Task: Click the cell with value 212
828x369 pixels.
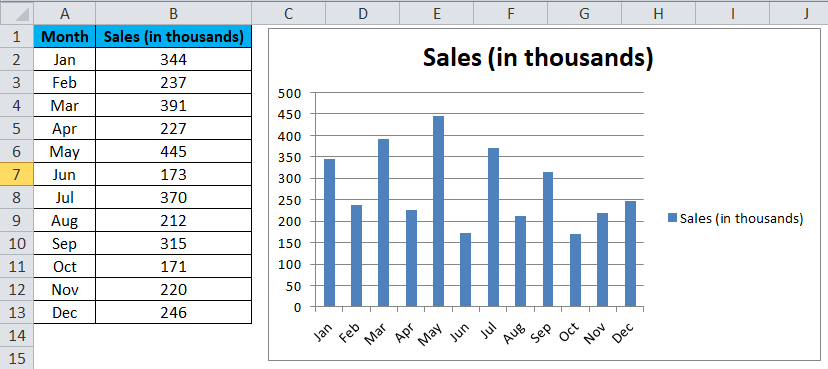Action: point(174,220)
